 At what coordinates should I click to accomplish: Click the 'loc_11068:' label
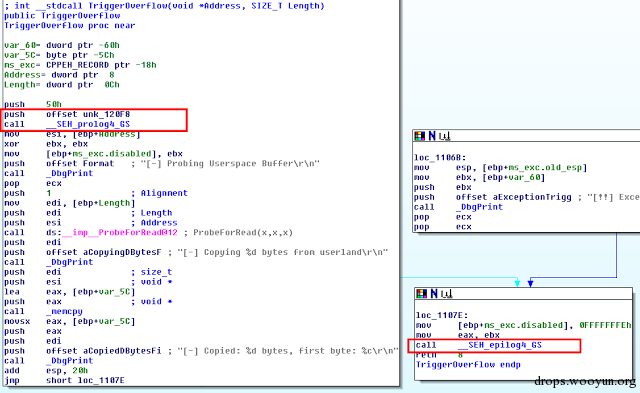(x=440, y=158)
